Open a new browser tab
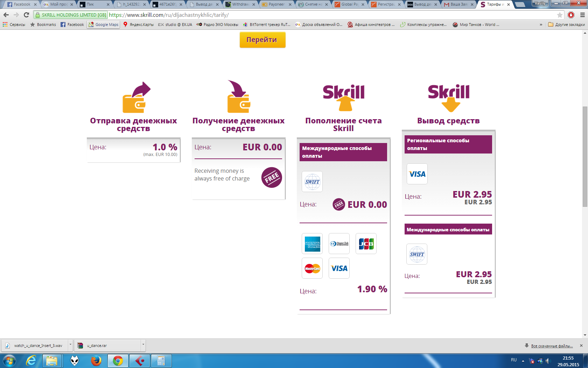Viewport: 588px width, 368px height. [x=520, y=5]
